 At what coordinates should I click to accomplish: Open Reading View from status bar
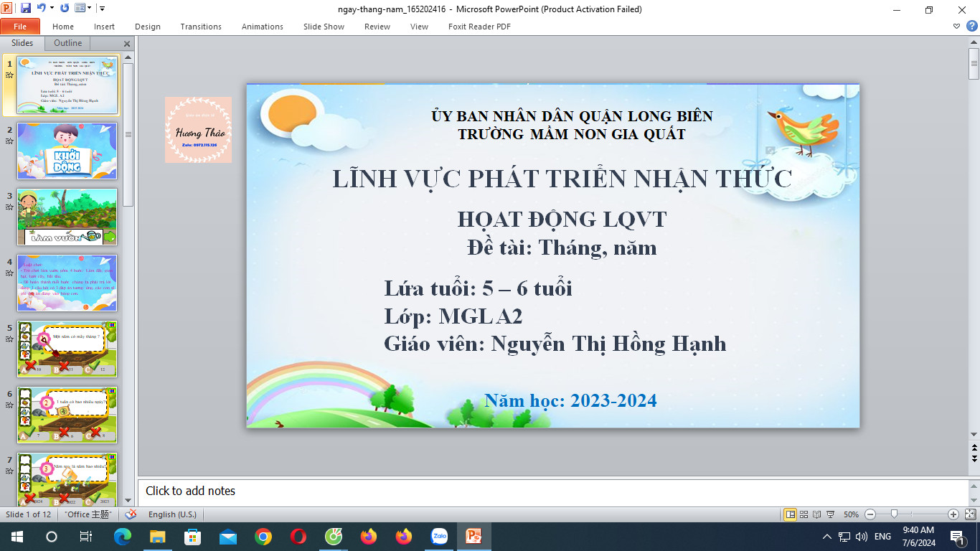[817, 514]
